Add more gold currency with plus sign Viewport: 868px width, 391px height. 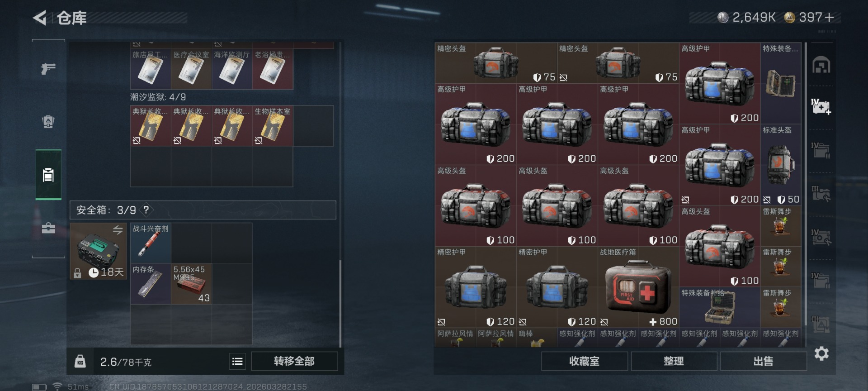(829, 17)
